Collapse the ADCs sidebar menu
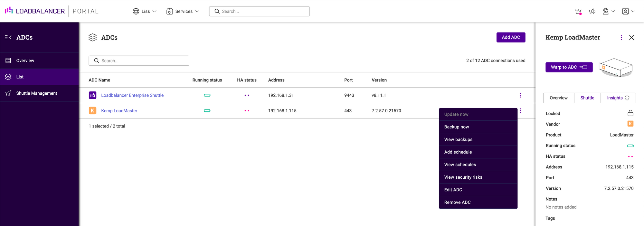This screenshot has width=644, height=226. [x=8, y=37]
